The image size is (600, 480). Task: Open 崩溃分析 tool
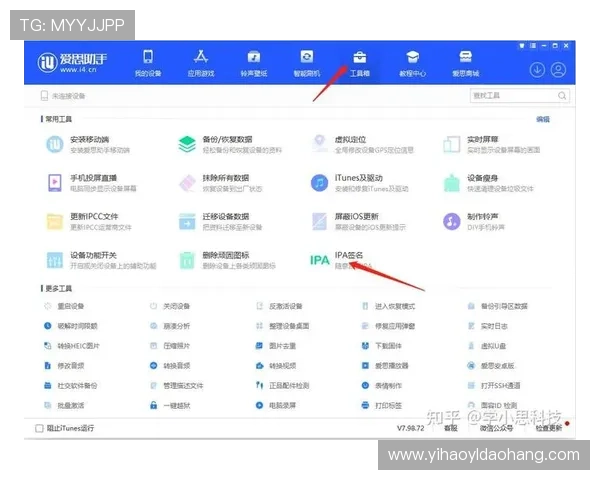coord(170,326)
